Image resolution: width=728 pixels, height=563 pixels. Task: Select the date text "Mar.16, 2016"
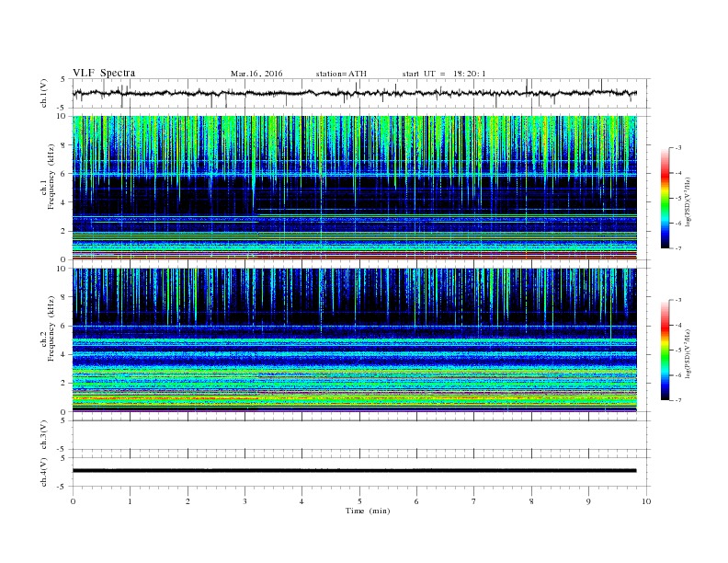pos(256,74)
